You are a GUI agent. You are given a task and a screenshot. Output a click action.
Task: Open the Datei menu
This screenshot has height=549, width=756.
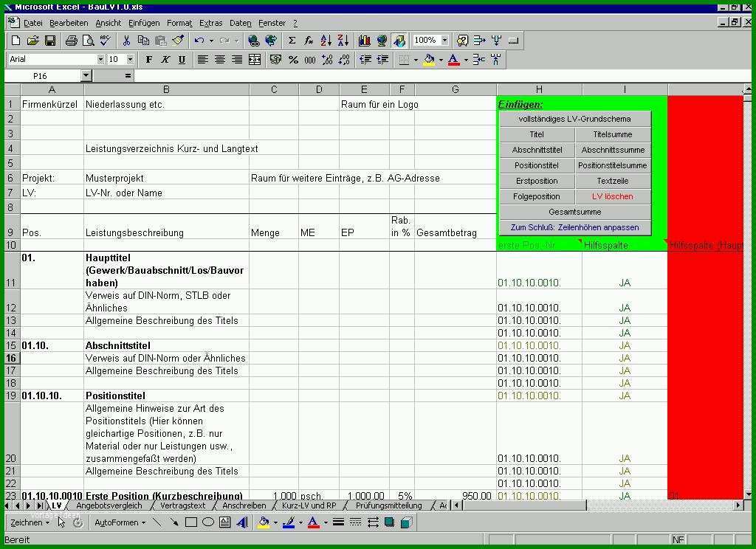[x=32, y=23]
